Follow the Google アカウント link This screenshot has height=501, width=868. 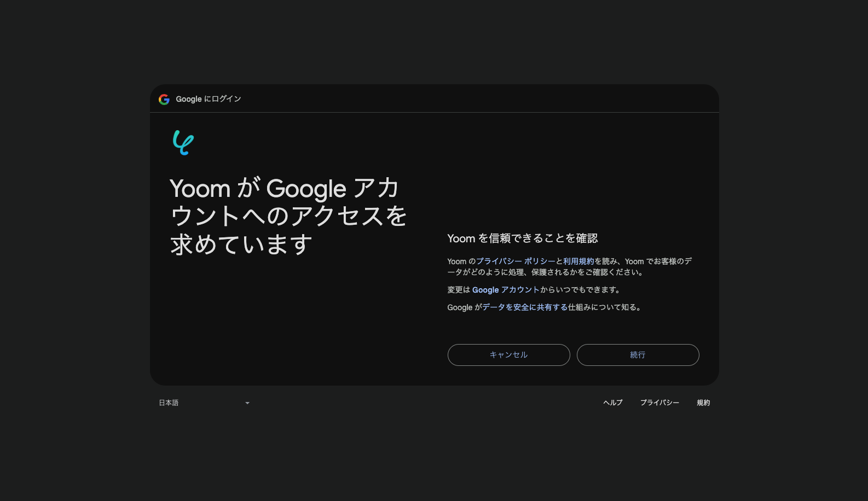[x=505, y=290]
